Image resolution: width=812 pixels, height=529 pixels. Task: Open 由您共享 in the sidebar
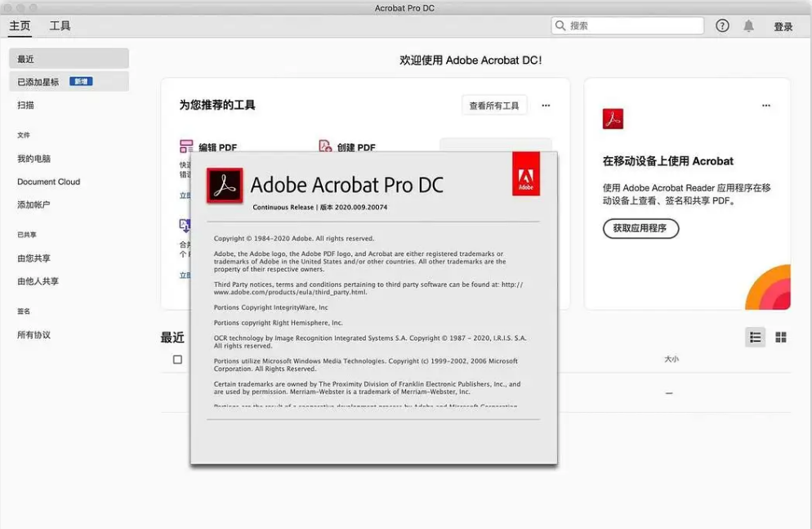coord(34,258)
